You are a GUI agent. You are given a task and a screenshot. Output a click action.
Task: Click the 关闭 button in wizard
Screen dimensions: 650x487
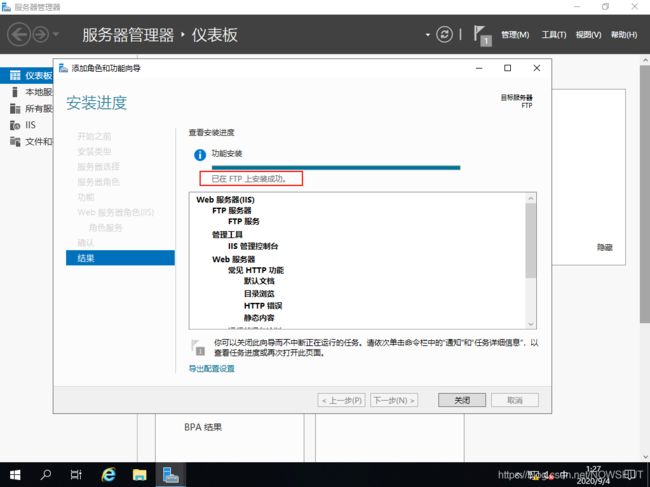click(462, 400)
